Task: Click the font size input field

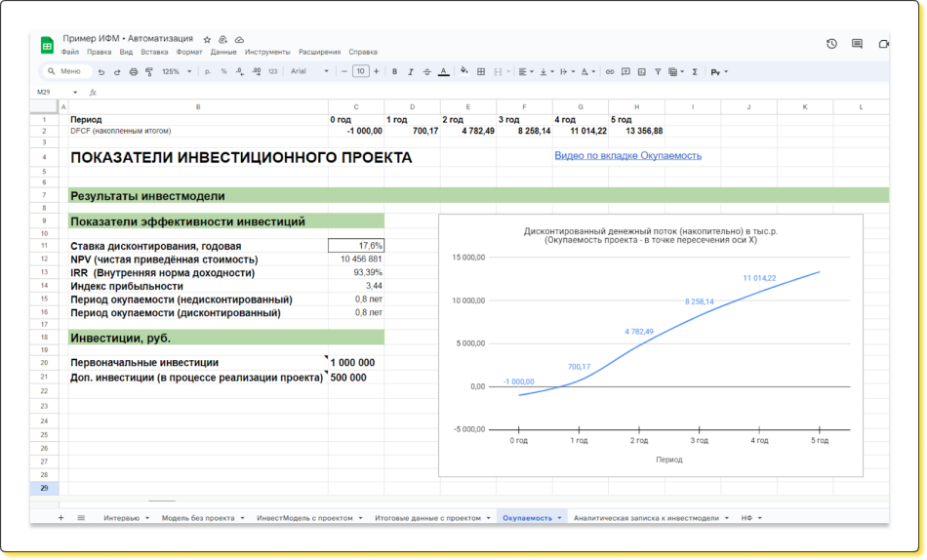Action: coord(361,71)
